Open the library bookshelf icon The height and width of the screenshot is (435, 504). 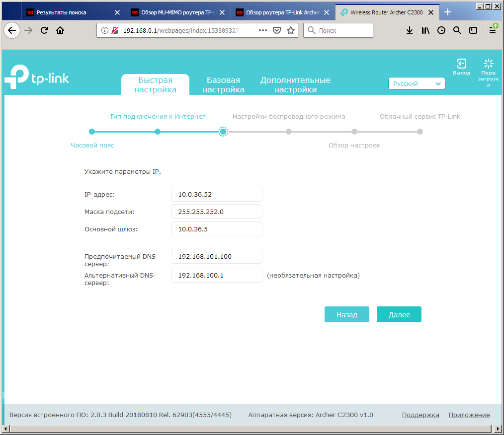pos(425,30)
